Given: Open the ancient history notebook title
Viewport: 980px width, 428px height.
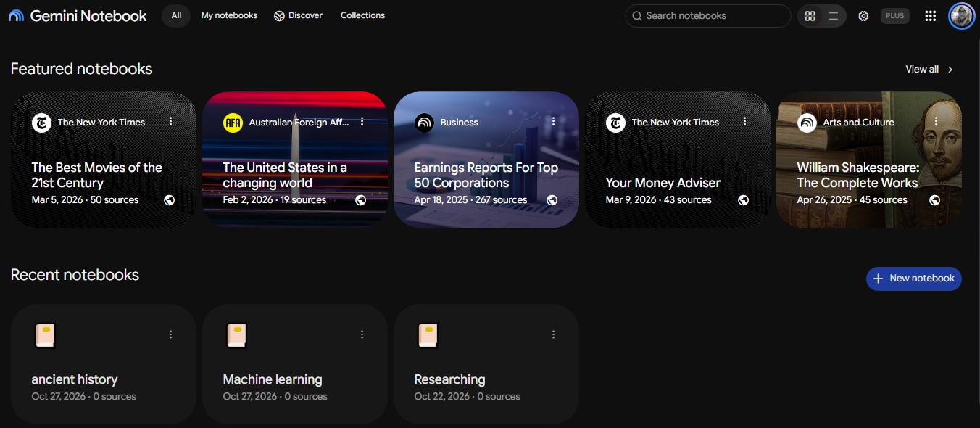Looking at the screenshot, I should point(75,379).
